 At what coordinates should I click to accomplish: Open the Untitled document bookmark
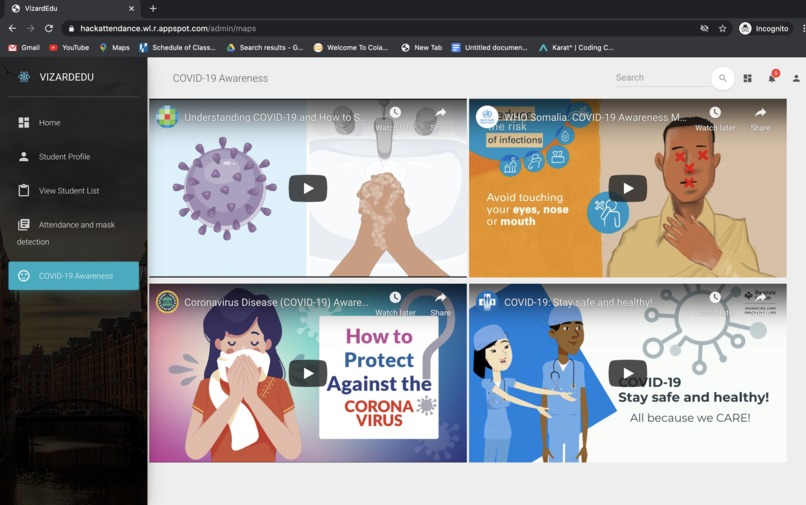point(489,47)
